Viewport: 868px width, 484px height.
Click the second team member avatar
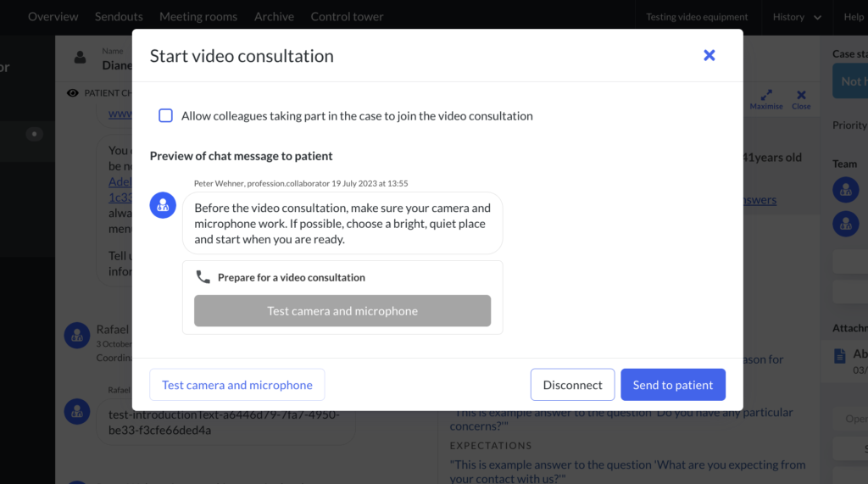pos(846,224)
